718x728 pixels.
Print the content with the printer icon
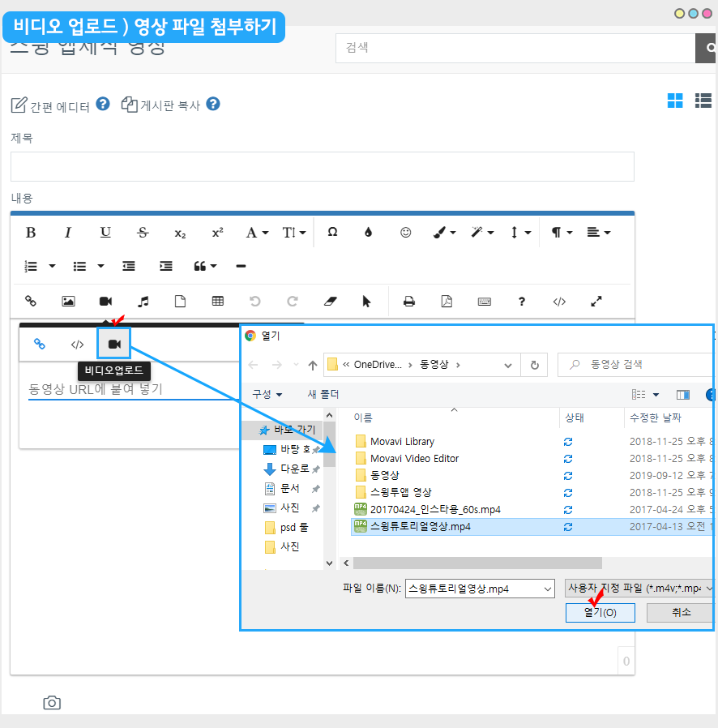pyautogui.click(x=409, y=302)
